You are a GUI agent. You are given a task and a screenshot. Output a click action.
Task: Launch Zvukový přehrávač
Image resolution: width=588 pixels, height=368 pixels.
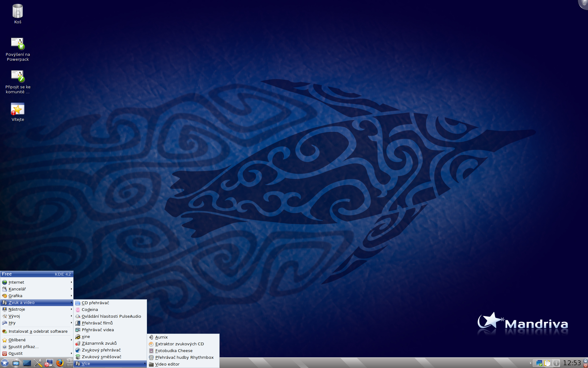(110, 350)
